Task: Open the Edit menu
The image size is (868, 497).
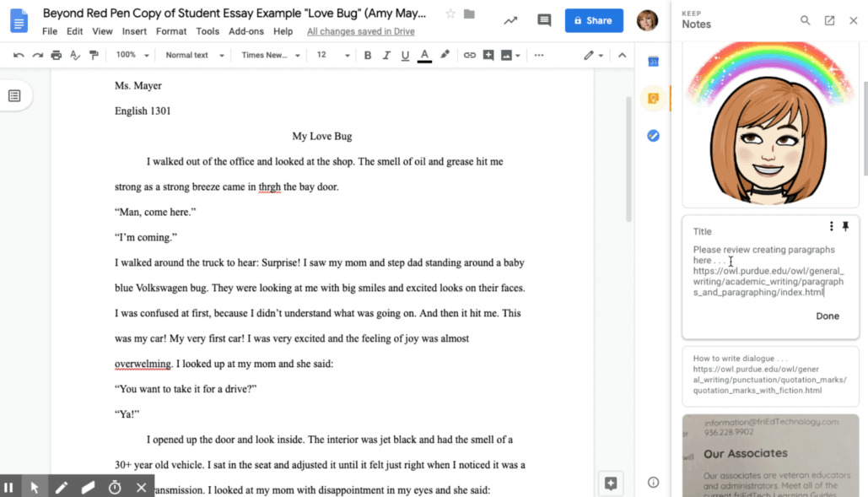Action: pos(75,31)
